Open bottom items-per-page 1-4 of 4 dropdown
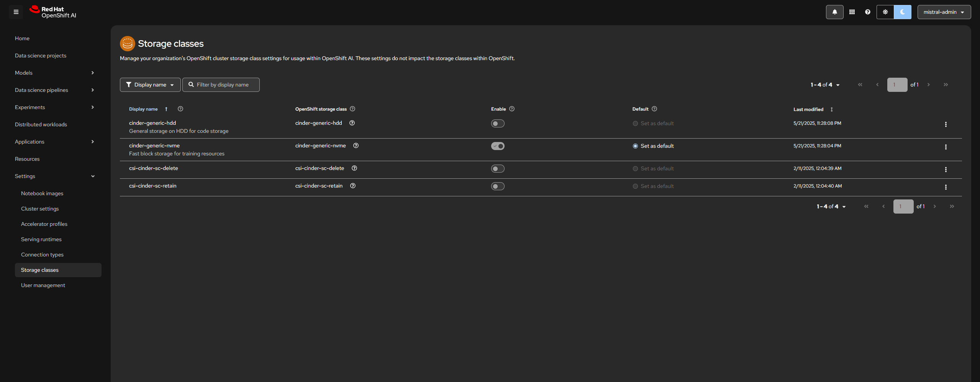This screenshot has height=382, width=980. 831,207
